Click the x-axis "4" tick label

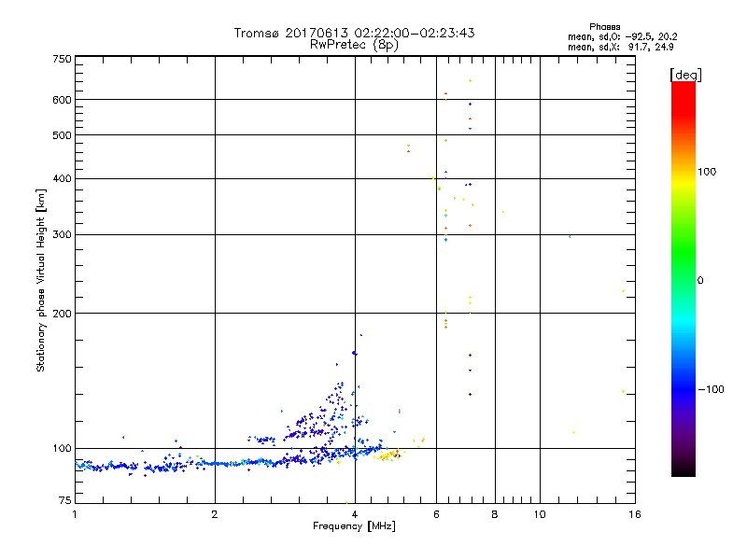355,514
